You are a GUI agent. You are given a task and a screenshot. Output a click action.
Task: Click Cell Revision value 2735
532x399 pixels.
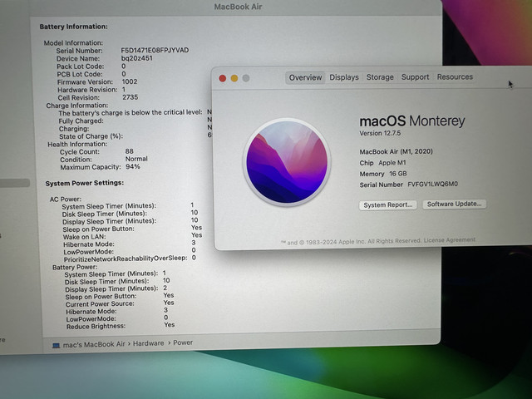(x=131, y=97)
